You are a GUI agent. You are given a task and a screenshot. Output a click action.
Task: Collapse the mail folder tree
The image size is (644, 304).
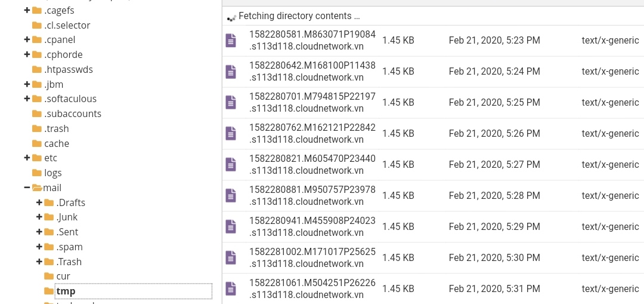pyautogui.click(x=27, y=188)
